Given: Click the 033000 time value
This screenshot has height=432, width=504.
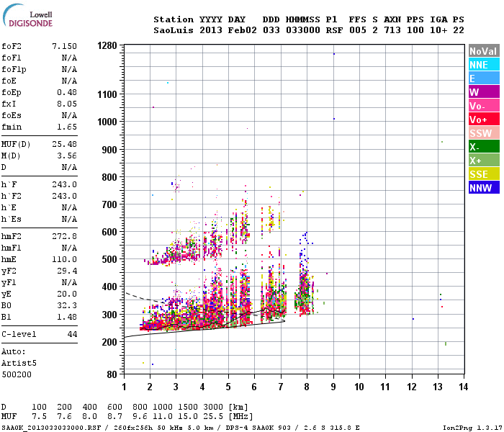Looking at the screenshot, I should [x=303, y=30].
